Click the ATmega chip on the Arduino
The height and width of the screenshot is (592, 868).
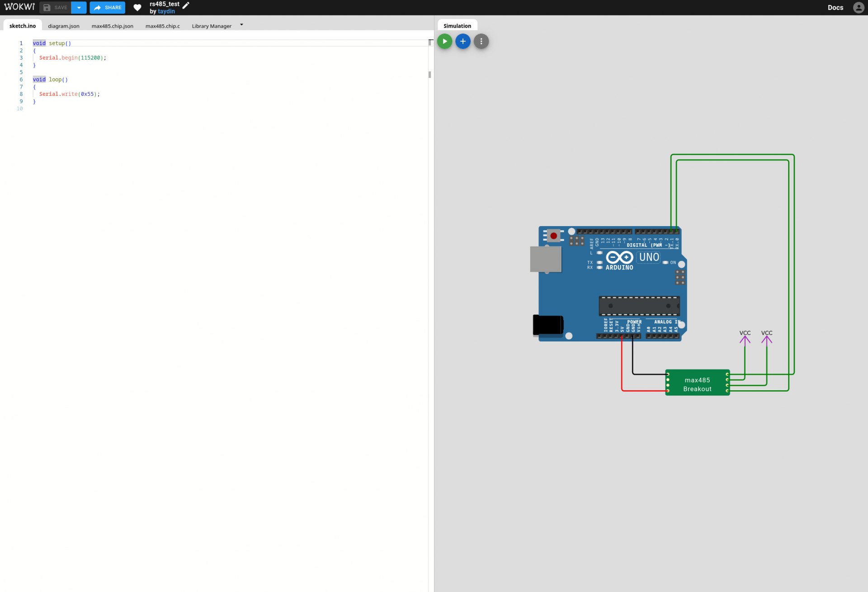[x=639, y=306]
